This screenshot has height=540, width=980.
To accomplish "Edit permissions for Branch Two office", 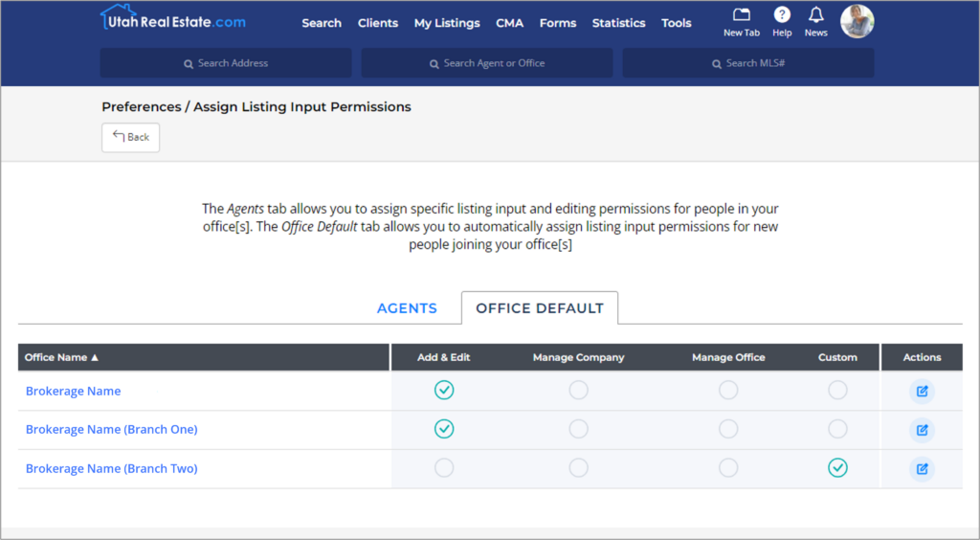I will pyautogui.click(x=922, y=469).
